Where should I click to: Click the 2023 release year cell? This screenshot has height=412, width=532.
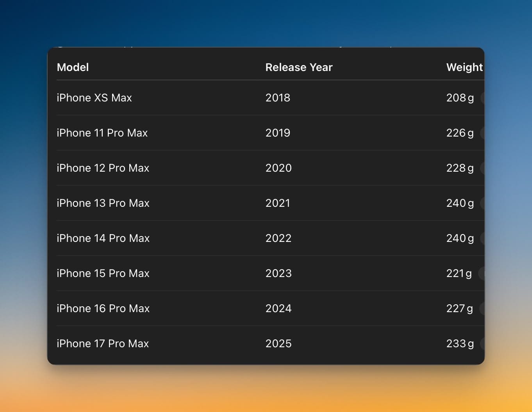coord(278,273)
